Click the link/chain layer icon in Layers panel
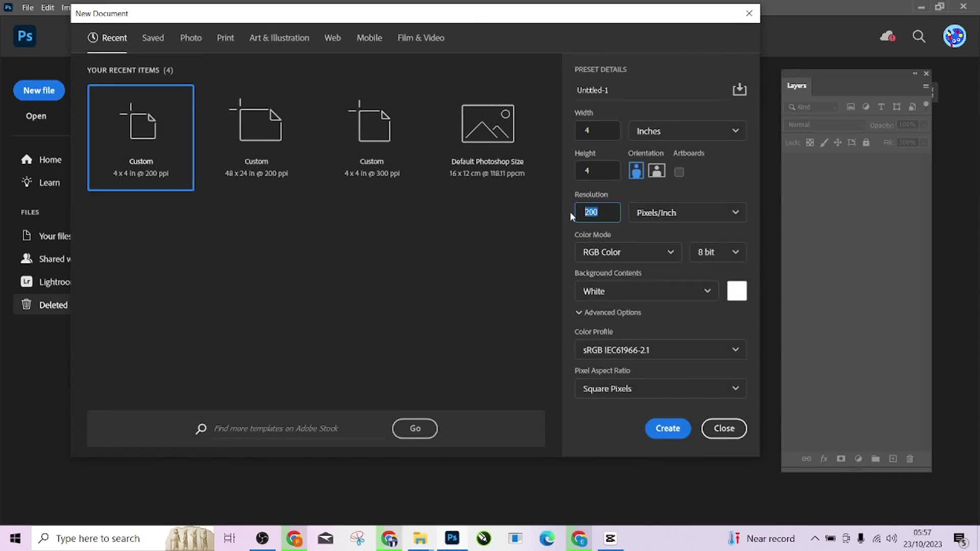Image resolution: width=980 pixels, height=551 pixels. click(805, 459)
